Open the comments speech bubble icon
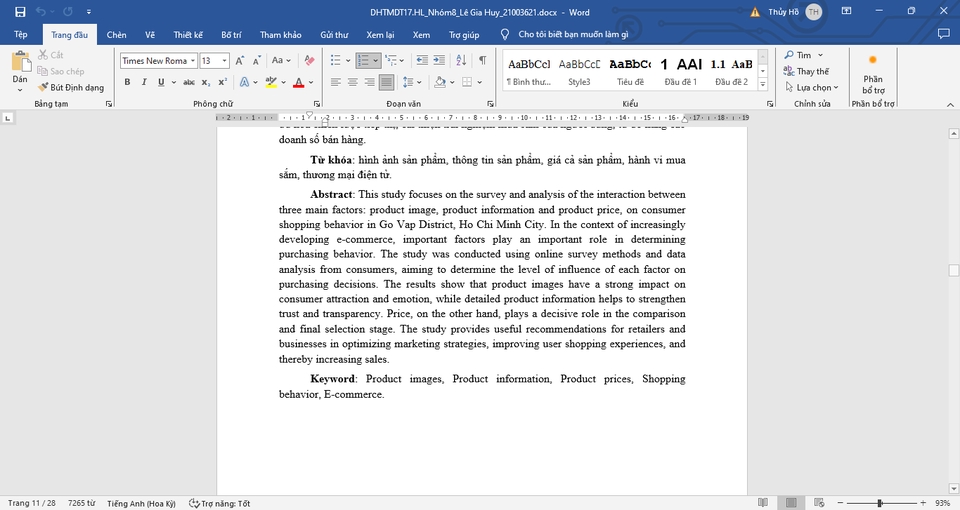The height and width of the screenshot is (510, 960). 943,34
